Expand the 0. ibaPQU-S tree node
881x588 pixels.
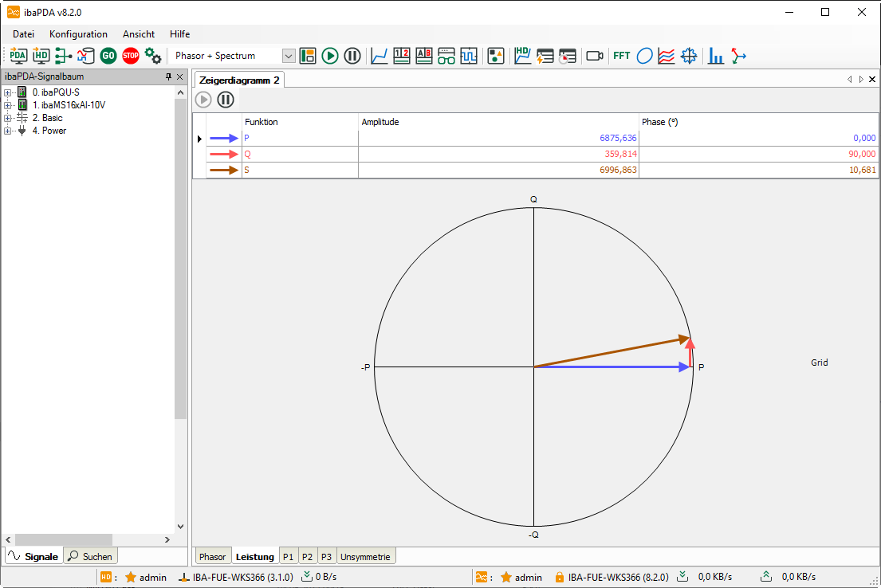click(7, 92)
